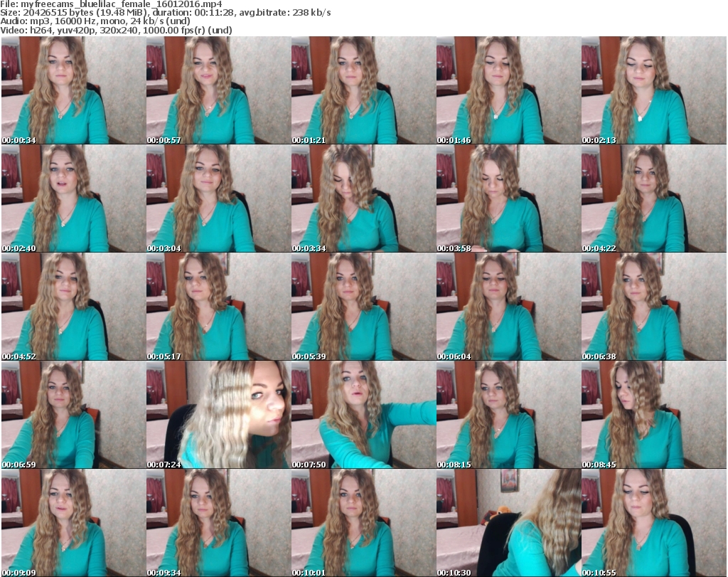
Task: Click the thumbnail timestamped 00:00:57
Action: pos(219,90)
